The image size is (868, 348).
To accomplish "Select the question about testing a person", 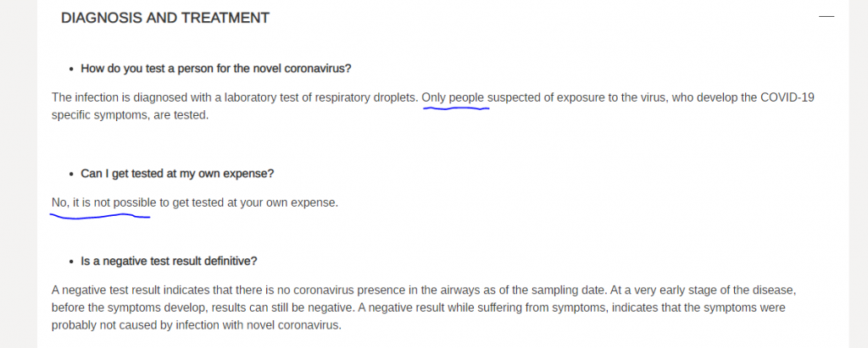I will point(216,69).
